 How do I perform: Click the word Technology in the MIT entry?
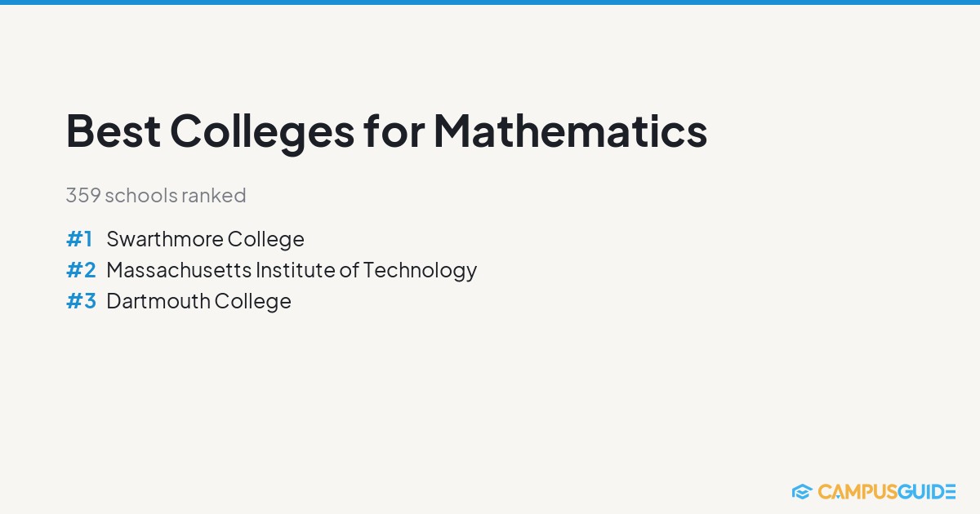coord(420,270)
